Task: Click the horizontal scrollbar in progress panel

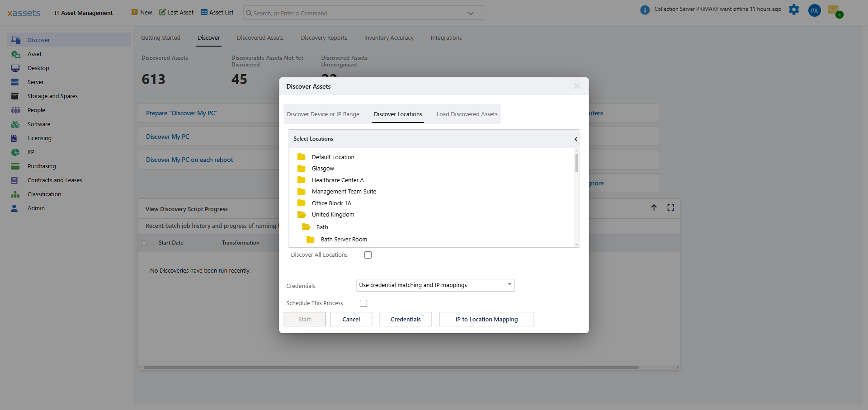Action: 391,368
